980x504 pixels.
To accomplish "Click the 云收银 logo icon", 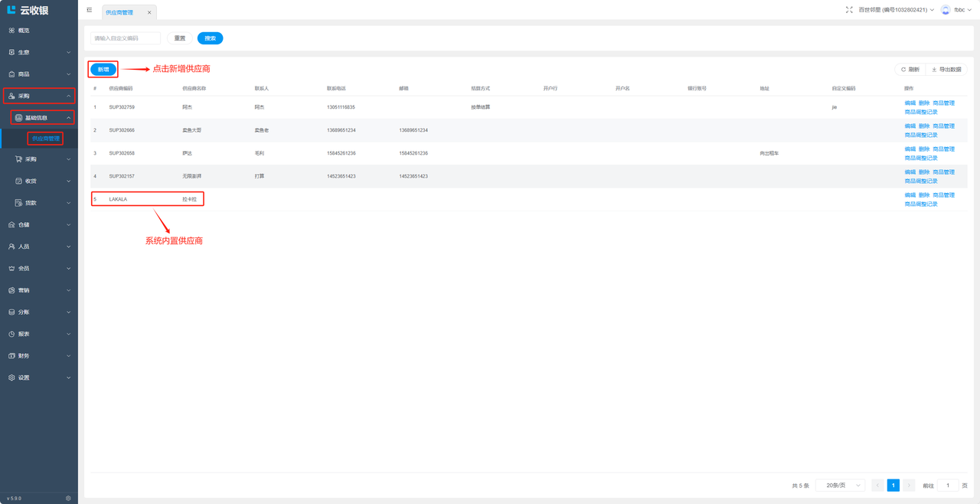I will [x=11, y=10].
